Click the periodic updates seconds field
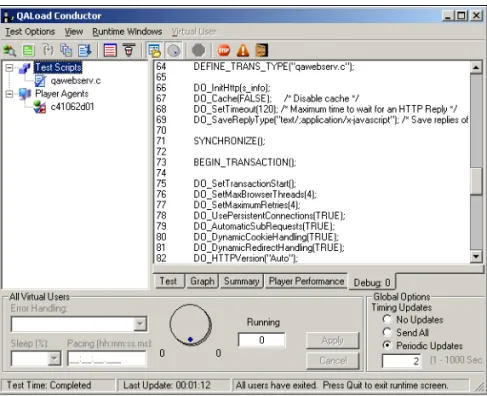Image resolution: width=487 pixels, height=396 pixels. click(402, 361)
